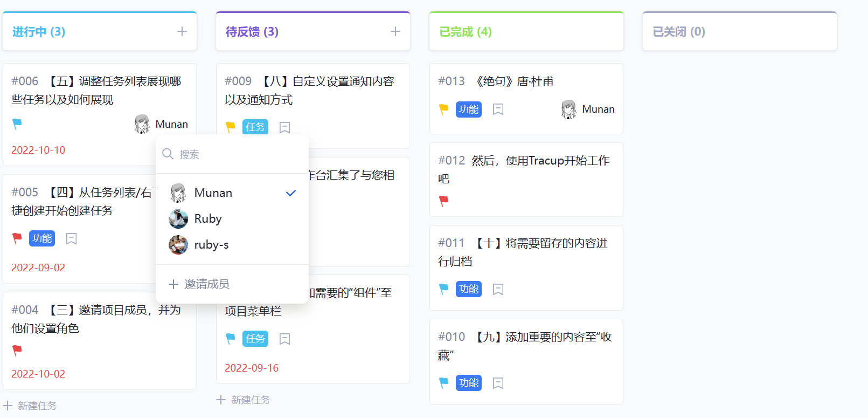Viewport: 868px width, 418px height.
Task: Click the blue priority flag on task #006
Action: pyautogui.click(x=17, y=124)
